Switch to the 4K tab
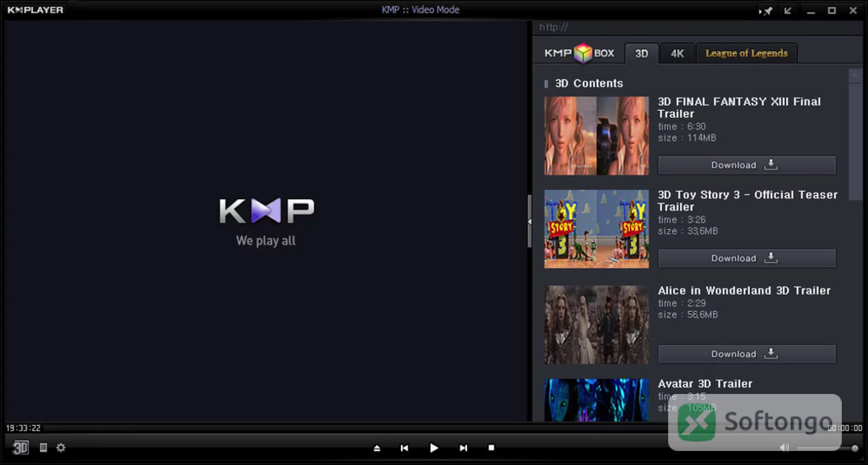 (x=677, y=53)
